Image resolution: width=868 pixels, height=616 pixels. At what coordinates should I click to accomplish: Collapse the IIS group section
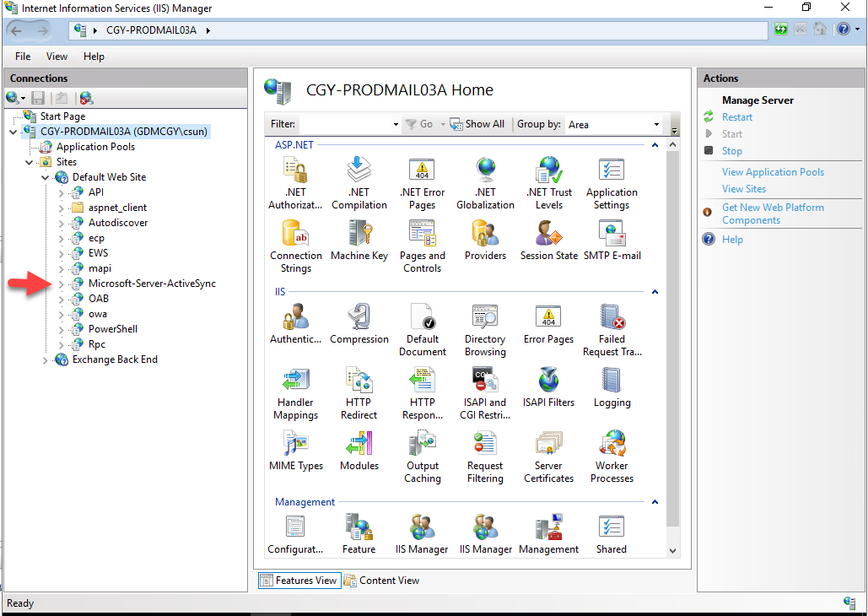point(655,292)
